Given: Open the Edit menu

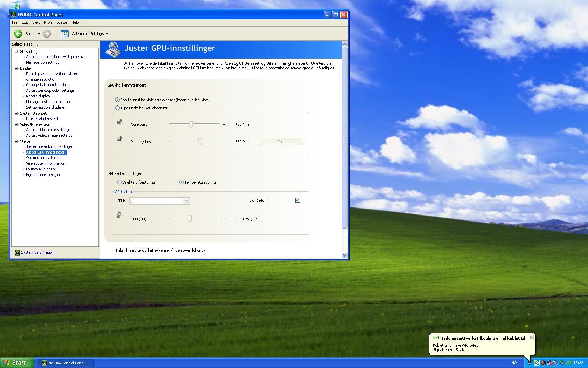Looking at the screenshot, I should tap(25, 22).
